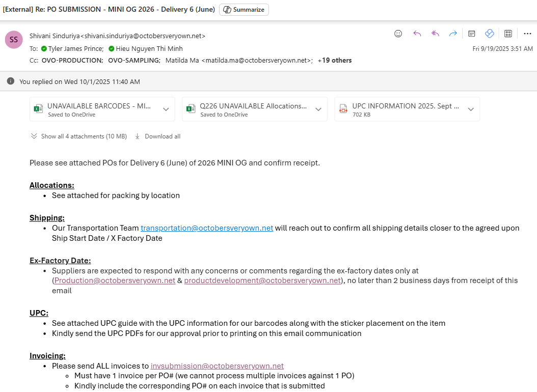The height and width of the screenshot is (392, 537).
Task: Open the Apps grid icon
Action: [508, 34]
